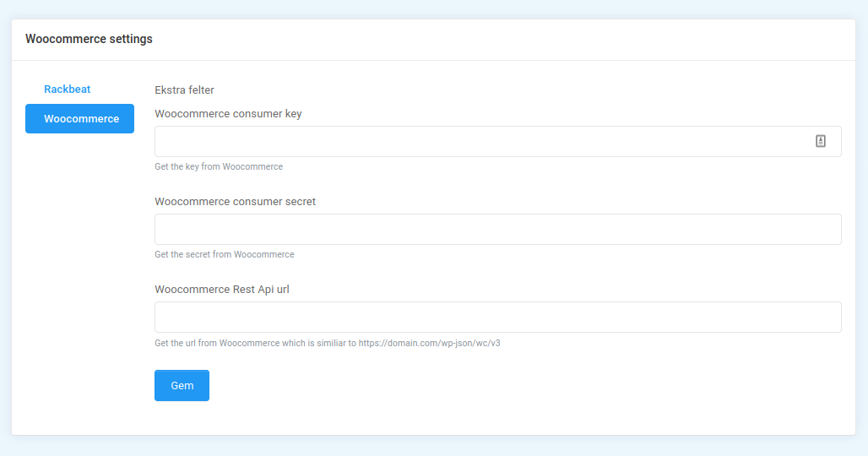Click the 'Get the key from Woocommerce' hint
868x456 pixels.
pos(219,166)
